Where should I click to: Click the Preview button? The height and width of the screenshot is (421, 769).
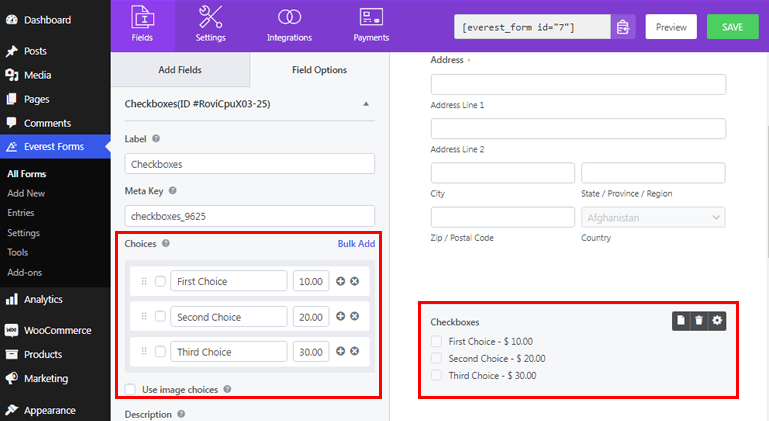pyautogui.click(x=671, y=27)
